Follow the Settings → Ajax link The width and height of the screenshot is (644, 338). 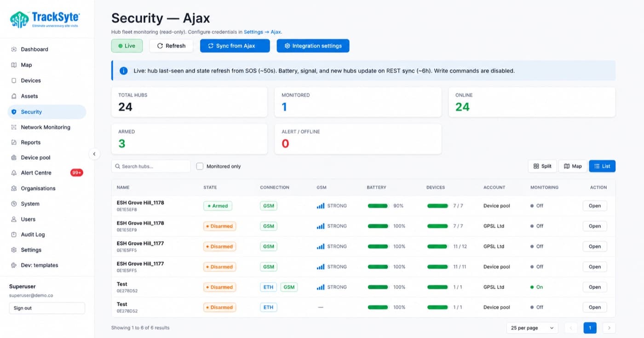click(262, 32)
